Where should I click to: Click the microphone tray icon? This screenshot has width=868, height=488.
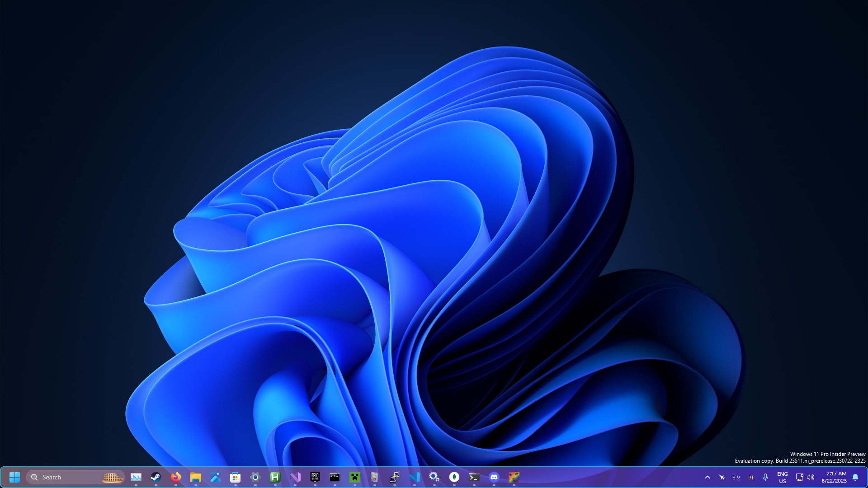(765, 477)
